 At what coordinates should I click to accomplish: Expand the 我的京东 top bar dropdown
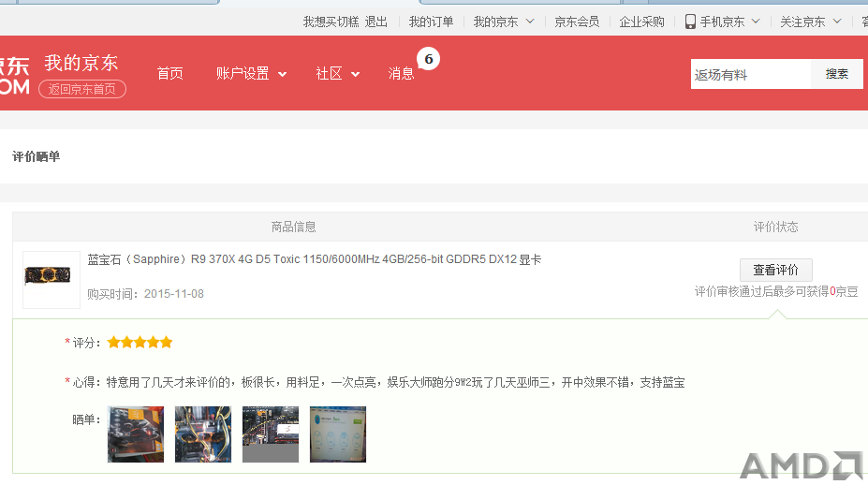click(503, 22)
